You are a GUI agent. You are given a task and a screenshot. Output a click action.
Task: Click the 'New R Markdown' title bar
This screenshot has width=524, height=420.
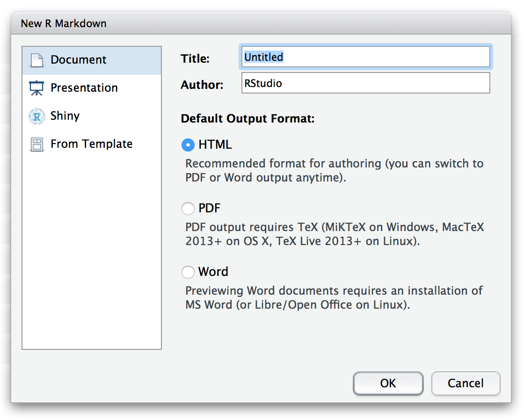261,23
